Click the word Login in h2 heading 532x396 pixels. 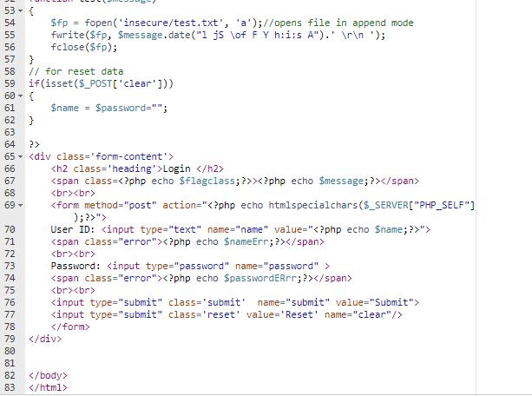coord(176,168)
